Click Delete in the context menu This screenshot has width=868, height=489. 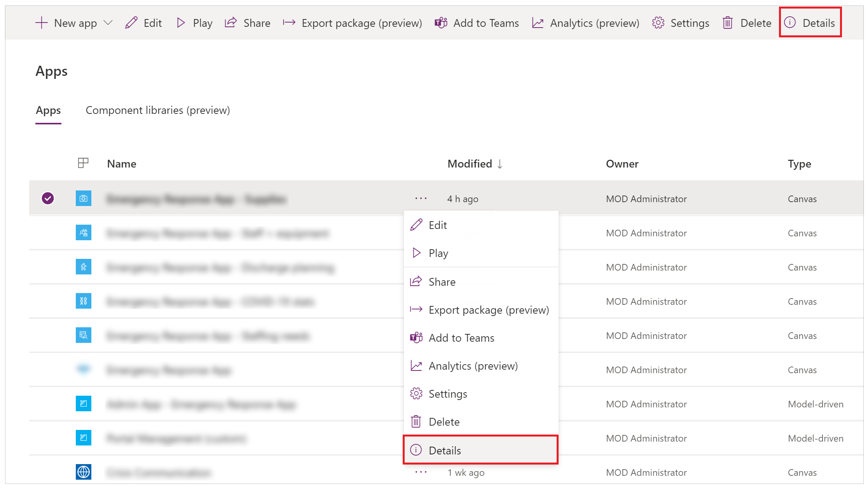[444, 422]
